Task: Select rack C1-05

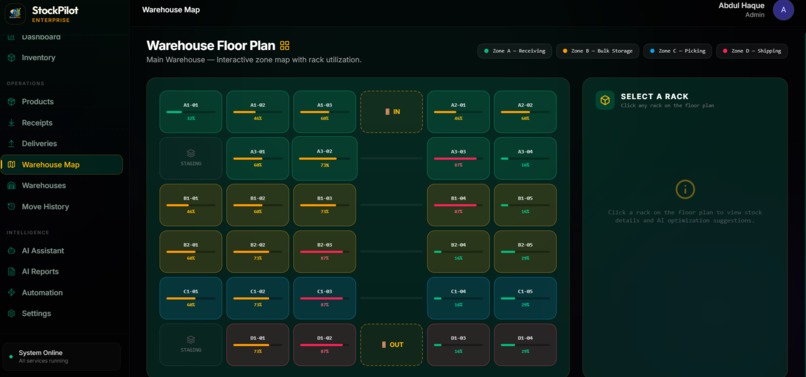Action: click(x=525, y=298)
